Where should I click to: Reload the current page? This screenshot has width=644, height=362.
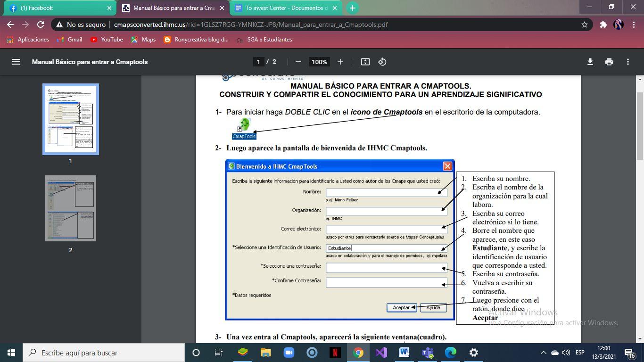coord(41,25)
